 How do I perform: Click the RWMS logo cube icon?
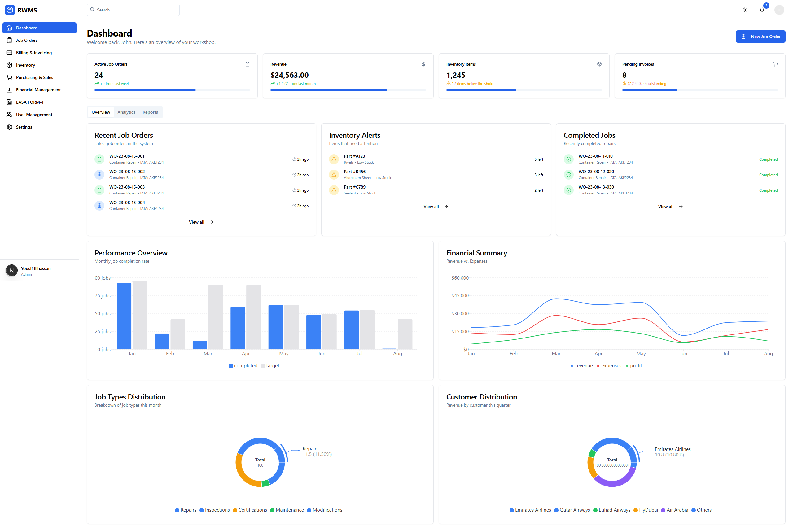[x=10, y=10]
